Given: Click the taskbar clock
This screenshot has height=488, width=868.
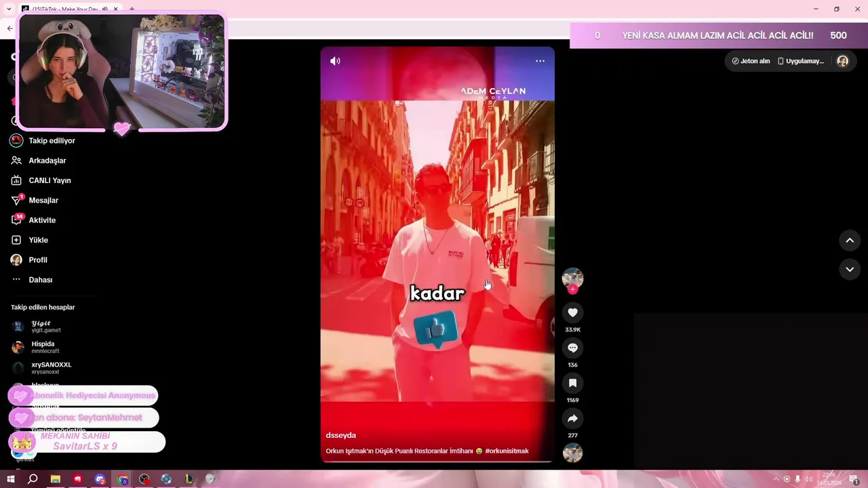Looking at the screenshot, I should [829, 479].
